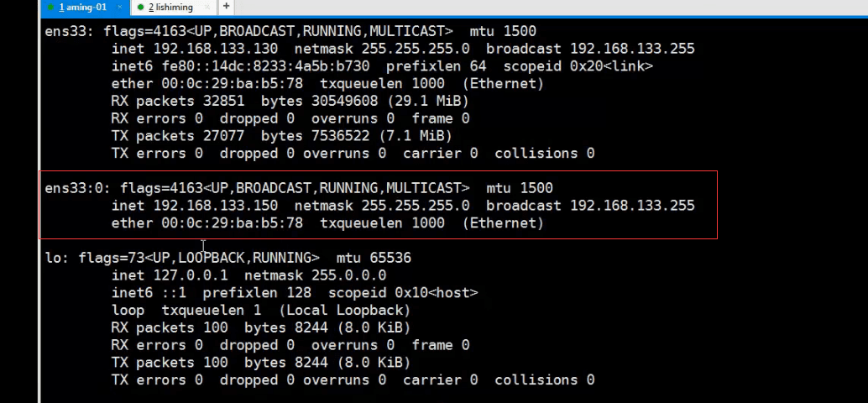
Task: Click the lo: interface name
Action: pos(58,258)
